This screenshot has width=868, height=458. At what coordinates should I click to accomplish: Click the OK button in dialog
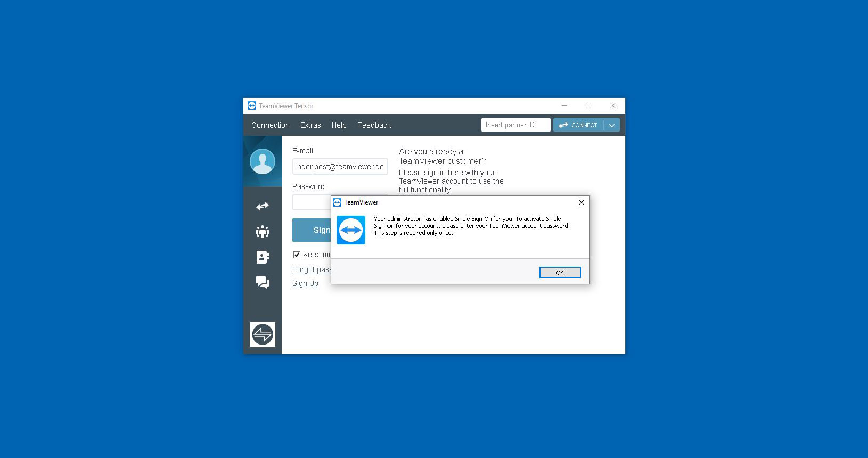560,273
